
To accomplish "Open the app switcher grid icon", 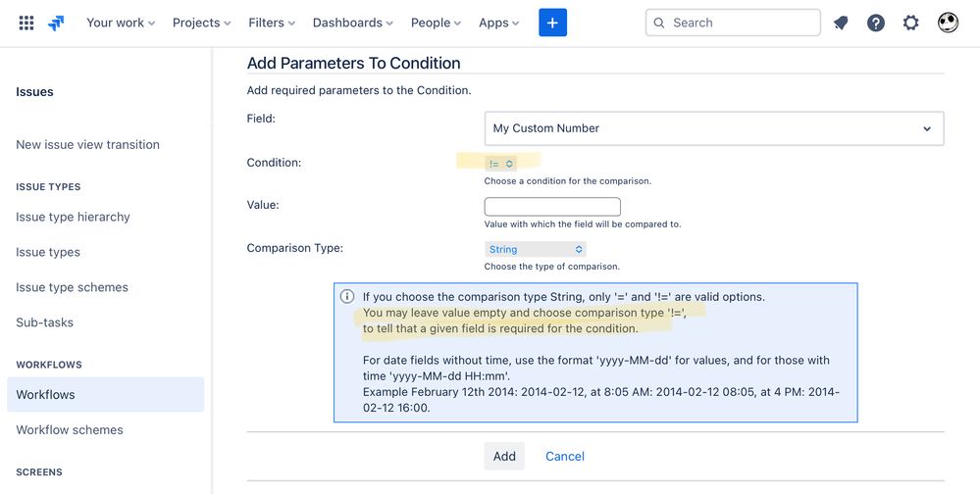I will click(x=26, y=24).
